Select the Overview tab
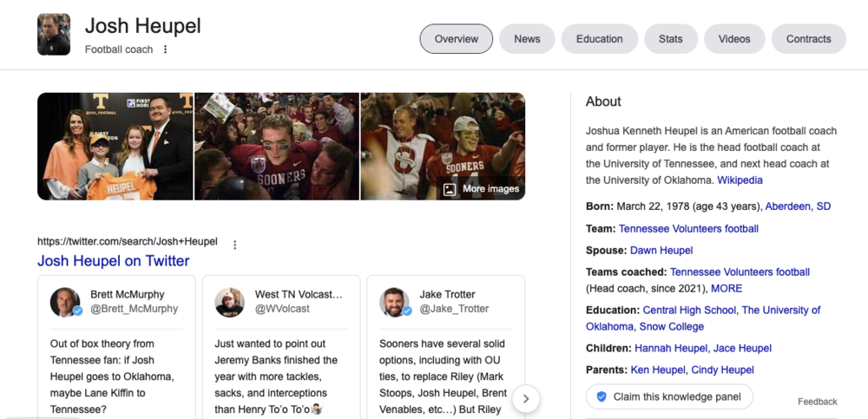This screenshot has height=419, width=868. coord(457,39)
